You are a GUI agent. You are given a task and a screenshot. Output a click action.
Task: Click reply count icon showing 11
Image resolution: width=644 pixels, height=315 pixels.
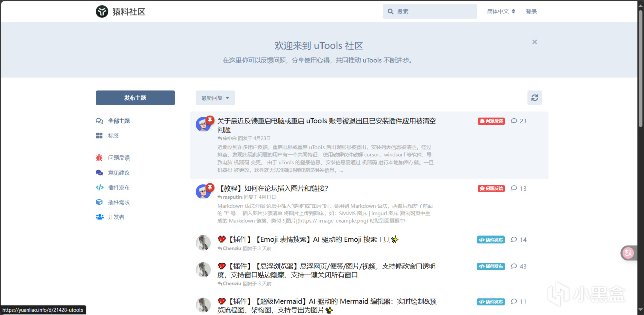[514, 302]
